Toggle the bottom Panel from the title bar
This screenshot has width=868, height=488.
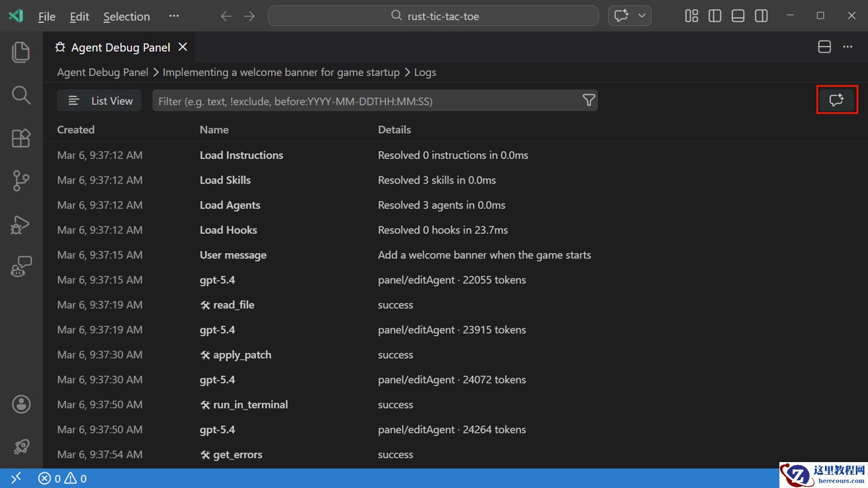point(738,16)
